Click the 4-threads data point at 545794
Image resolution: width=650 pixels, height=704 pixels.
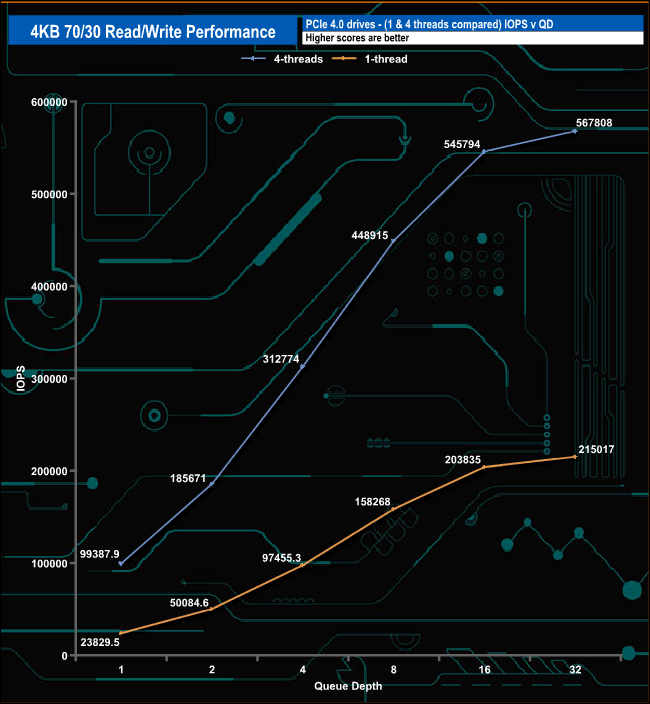pyautogui.click(x=484, y=152)
